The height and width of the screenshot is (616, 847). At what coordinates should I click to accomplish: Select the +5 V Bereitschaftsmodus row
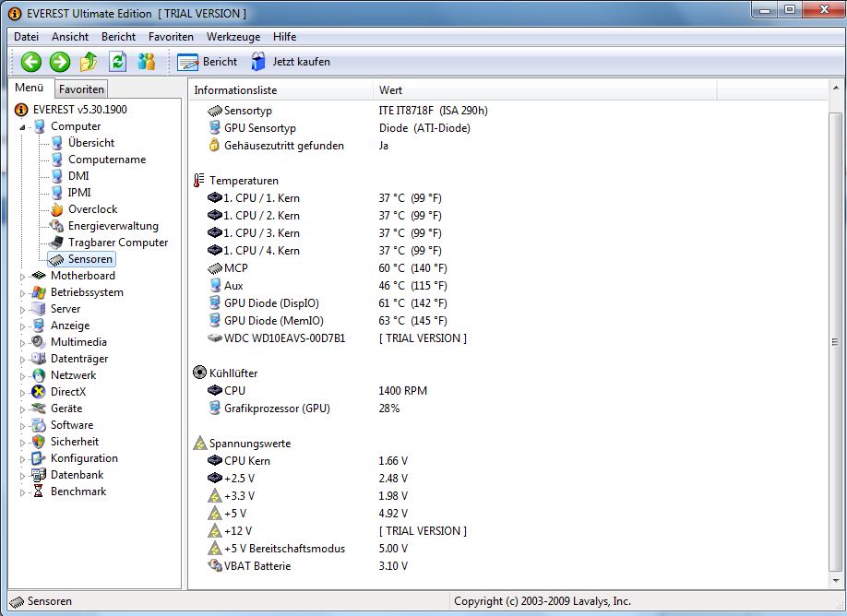308,549
